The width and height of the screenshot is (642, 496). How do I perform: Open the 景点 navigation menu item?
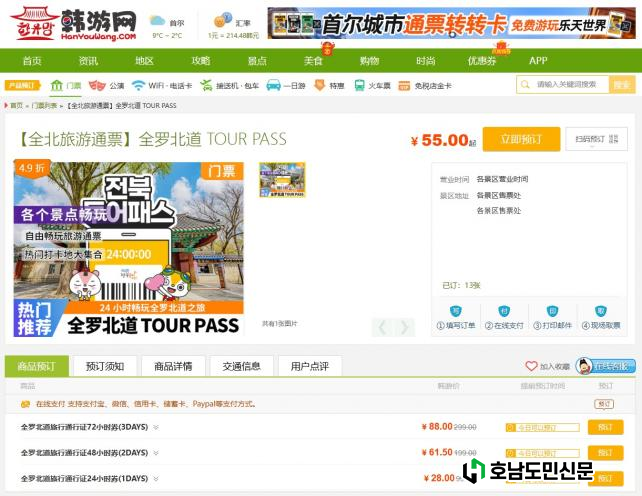point(257,61)
